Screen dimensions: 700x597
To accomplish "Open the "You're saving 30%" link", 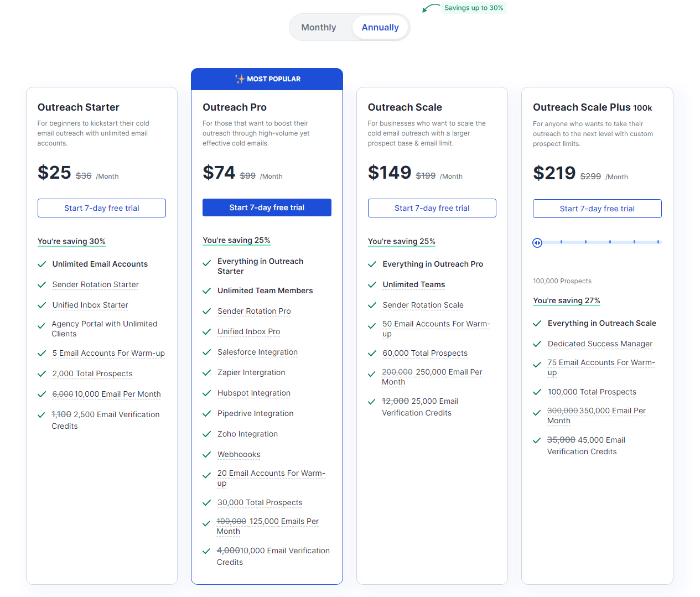I will [x=71, y=241].
